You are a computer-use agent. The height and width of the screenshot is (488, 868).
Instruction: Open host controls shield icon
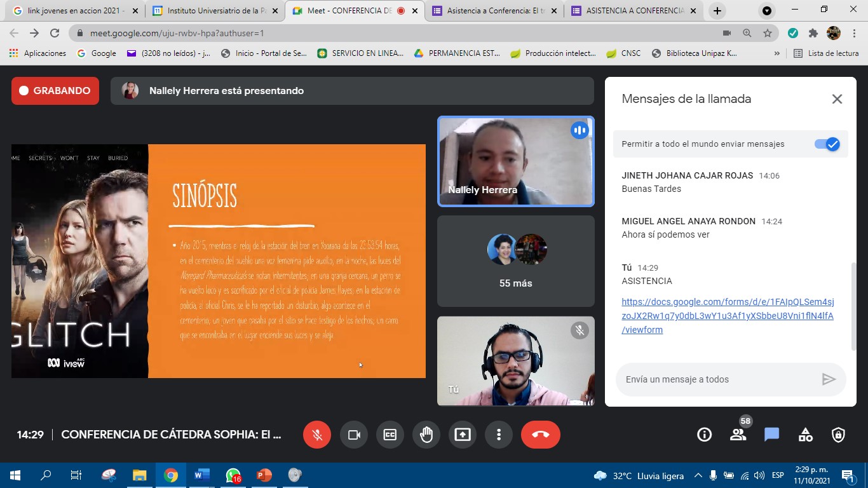click(838, 435)
